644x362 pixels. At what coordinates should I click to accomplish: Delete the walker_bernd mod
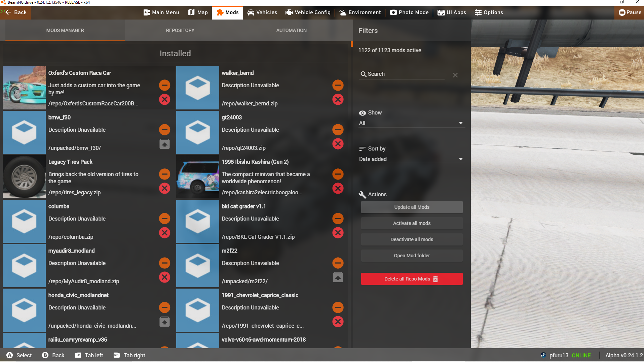[338, 99]
